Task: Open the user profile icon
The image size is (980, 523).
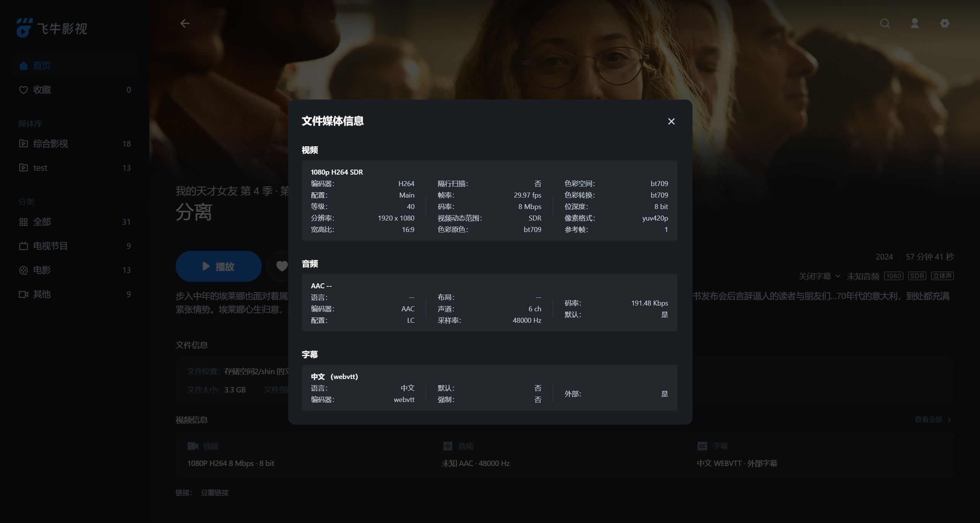Action: tap(915, 23)
